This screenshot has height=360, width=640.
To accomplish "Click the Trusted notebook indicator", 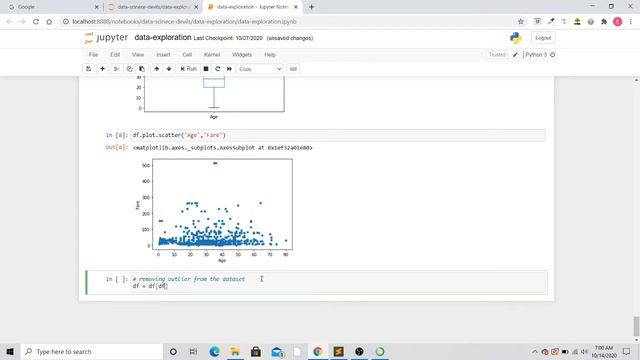I will 497,55.
